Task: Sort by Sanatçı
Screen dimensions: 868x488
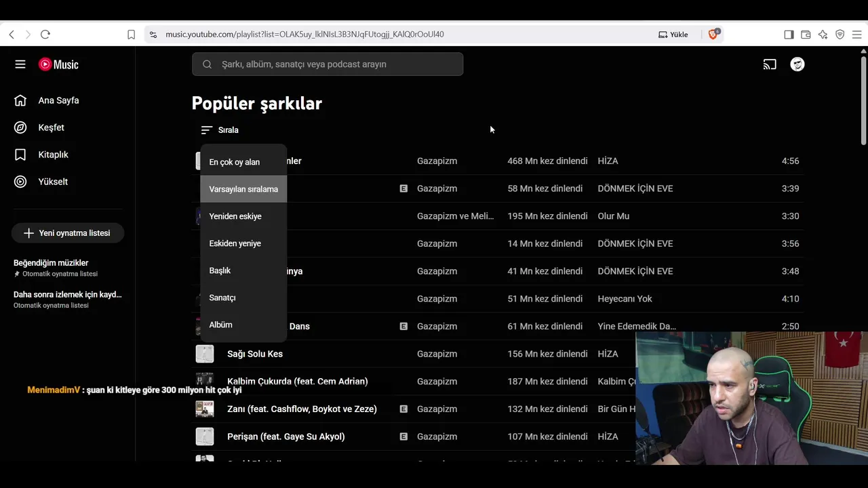Action: pos(243,298)
